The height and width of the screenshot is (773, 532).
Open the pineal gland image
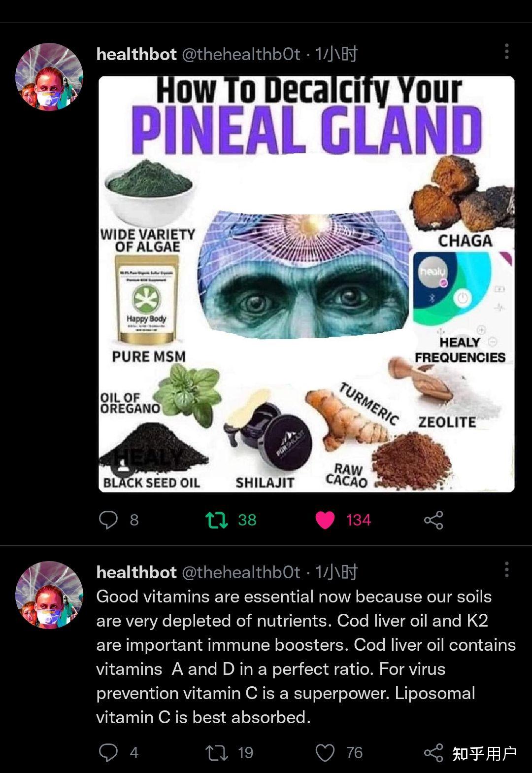(306, 284)
